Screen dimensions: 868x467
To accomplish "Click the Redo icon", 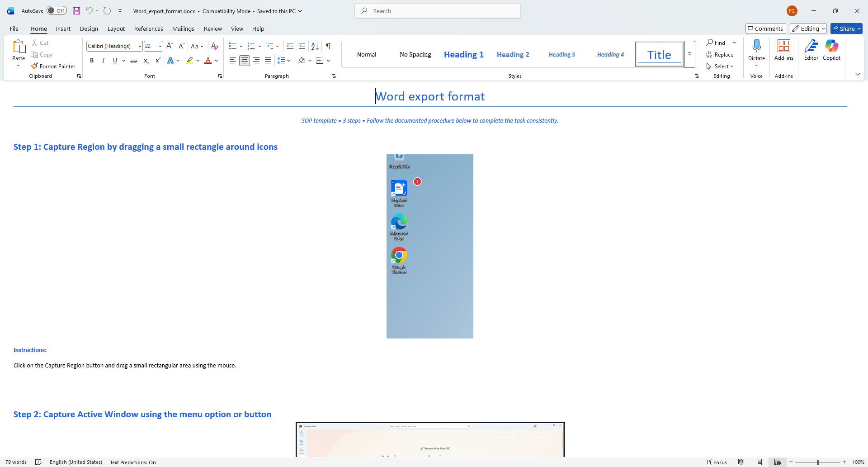I will point(107,11).
